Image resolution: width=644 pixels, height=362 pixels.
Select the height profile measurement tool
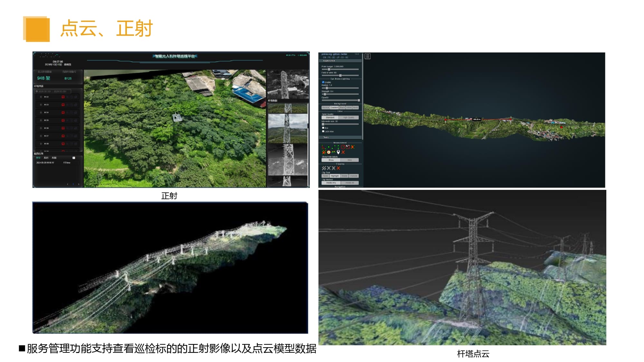point(333,152)
